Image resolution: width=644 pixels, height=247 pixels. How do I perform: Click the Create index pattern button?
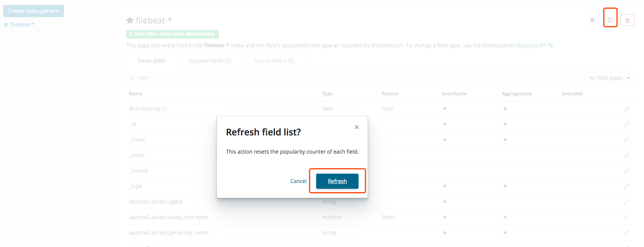pos(33,11)
